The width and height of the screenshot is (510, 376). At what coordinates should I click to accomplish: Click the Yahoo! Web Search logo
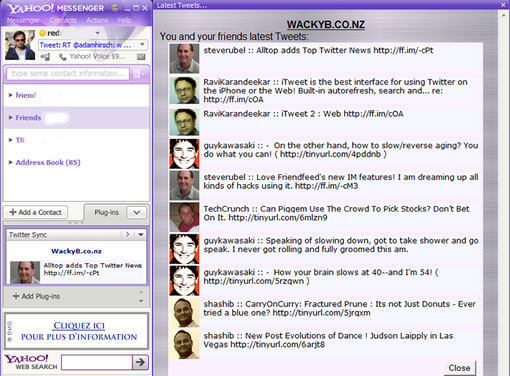click(30, 362)
